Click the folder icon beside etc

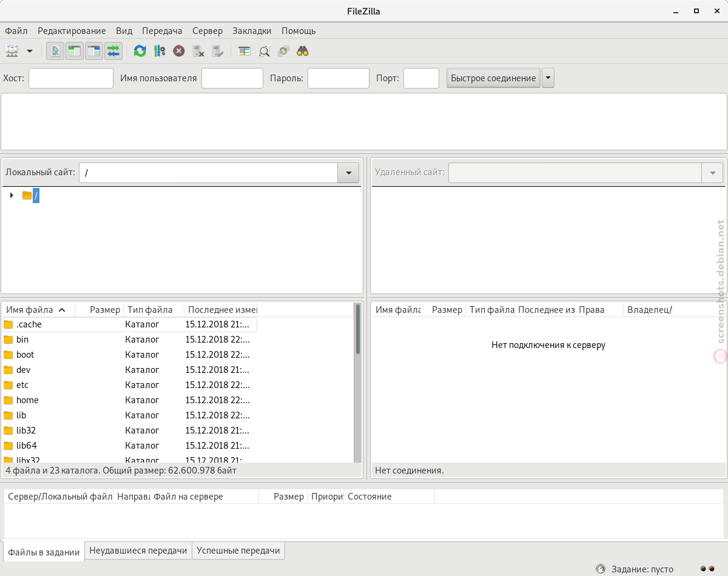click(8, 385)
